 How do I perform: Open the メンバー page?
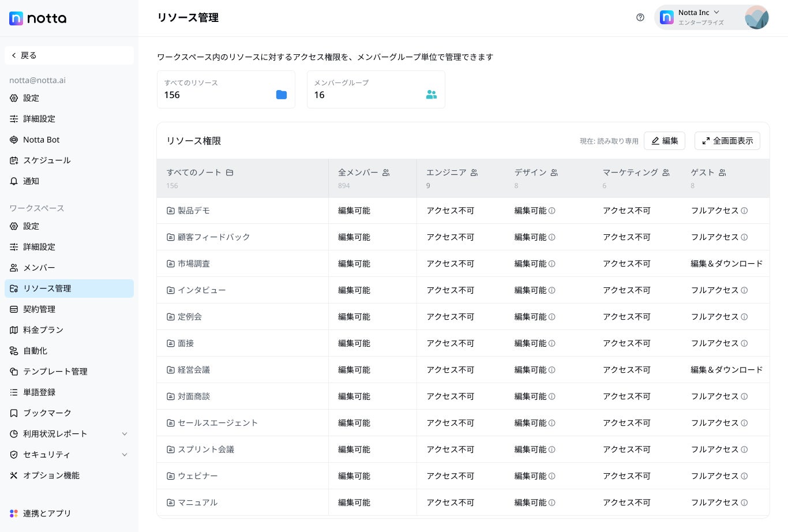[69, 268]
